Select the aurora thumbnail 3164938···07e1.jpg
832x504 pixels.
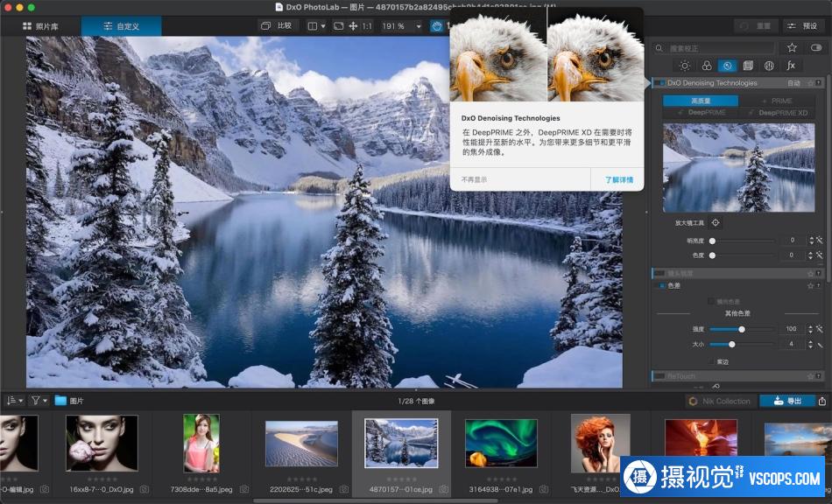[501, 444]
